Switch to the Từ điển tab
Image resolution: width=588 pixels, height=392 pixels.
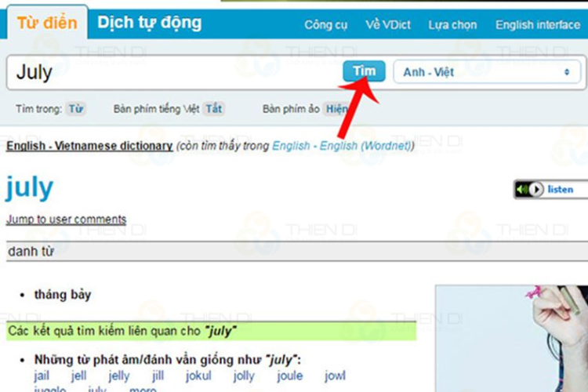(x=47, y=23)
